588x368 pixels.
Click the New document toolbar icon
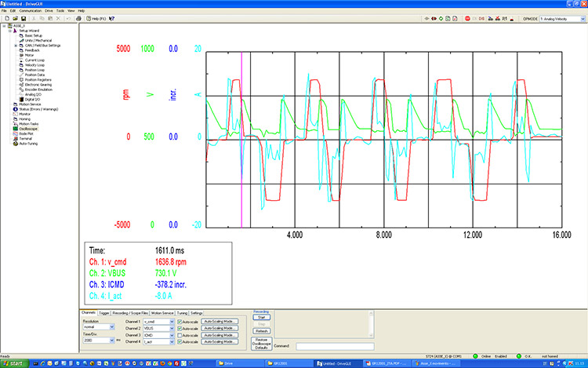coord(6,17)
